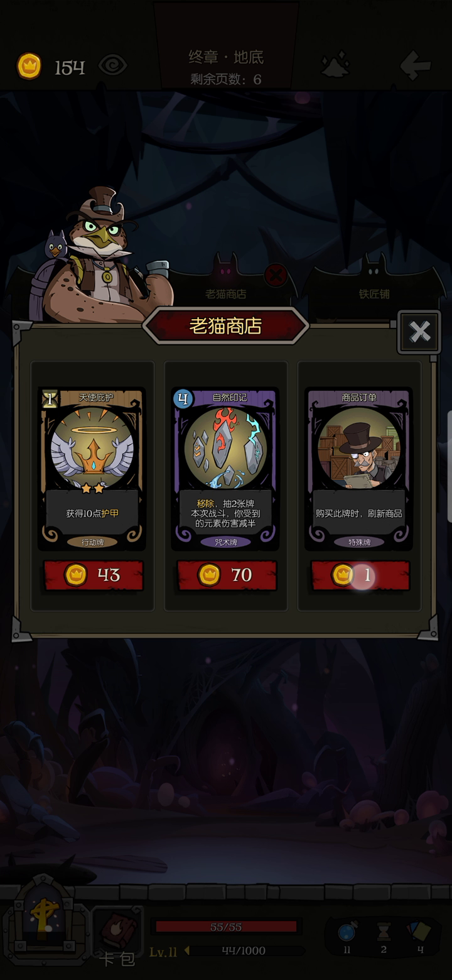The image size is (452, 980).
Task: Select the 天使庇护 card
Action: 93,468
